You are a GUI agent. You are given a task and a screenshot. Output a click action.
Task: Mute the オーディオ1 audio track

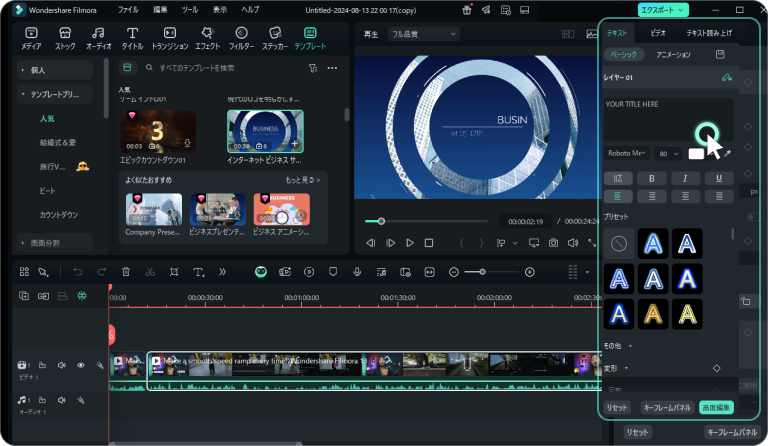62,400
